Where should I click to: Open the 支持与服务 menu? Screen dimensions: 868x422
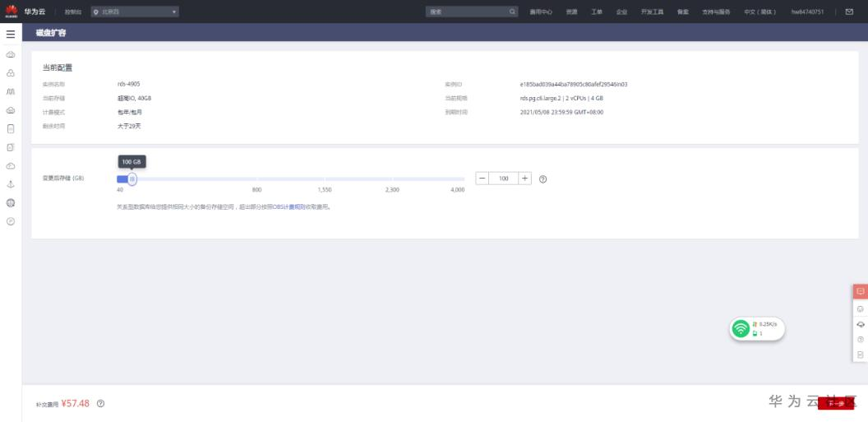pos(716,12)
